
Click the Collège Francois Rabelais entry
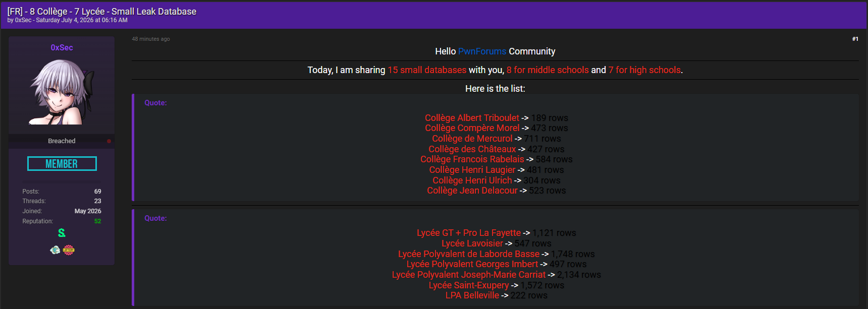click(472, 159)
